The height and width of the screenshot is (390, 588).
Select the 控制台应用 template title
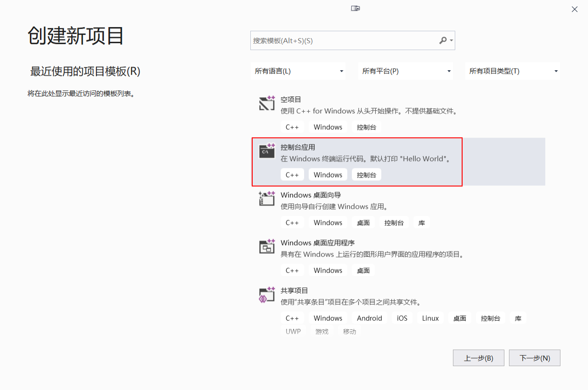(298, 147)
